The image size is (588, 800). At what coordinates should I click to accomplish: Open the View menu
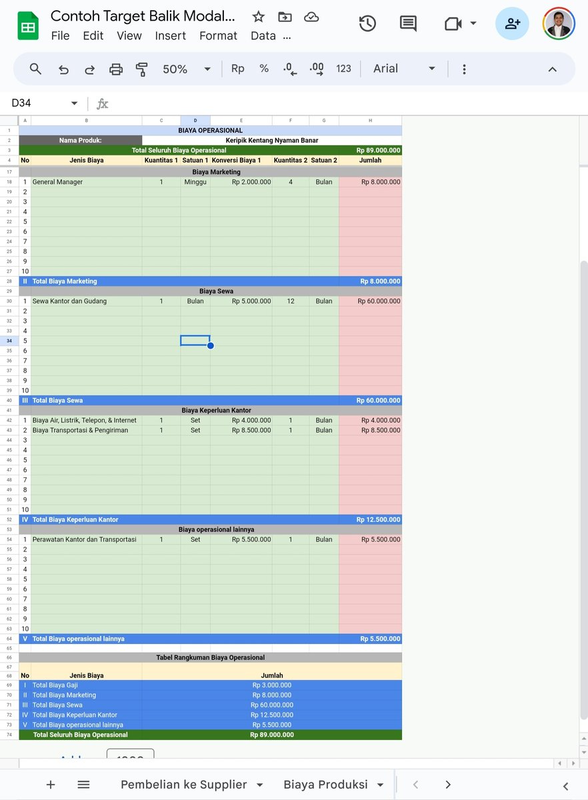tap(129, 36)
